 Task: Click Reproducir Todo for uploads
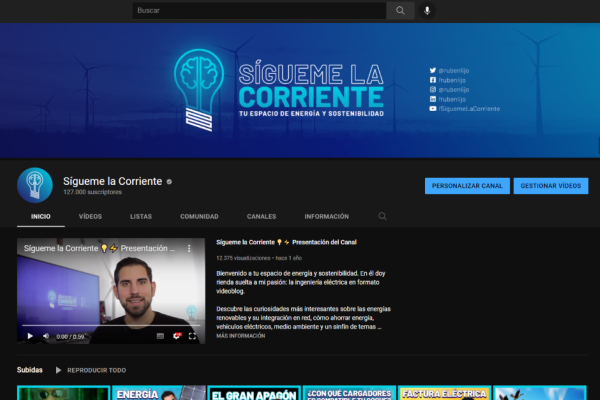pos(91,370)
